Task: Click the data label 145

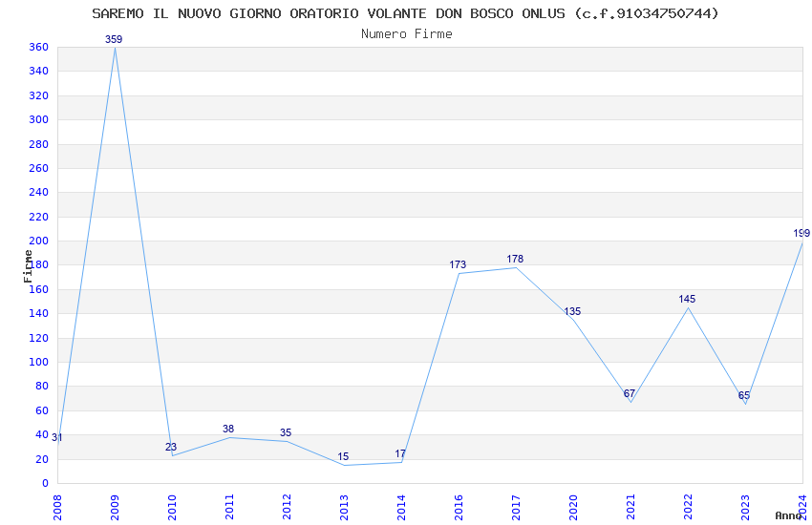Action: click(x=687, y=299)
